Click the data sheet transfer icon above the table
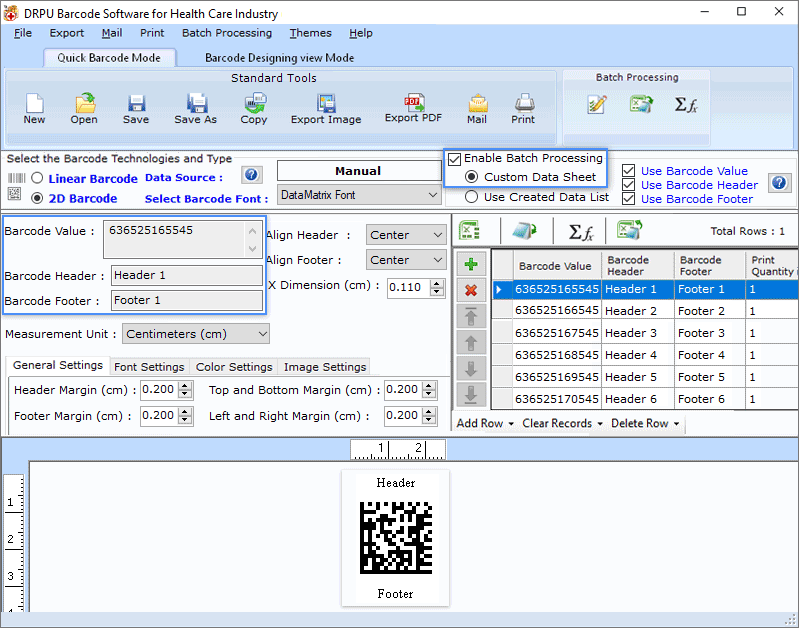This screenshot has width=799, height=628. pyautogui.click(x=524, y=231)
